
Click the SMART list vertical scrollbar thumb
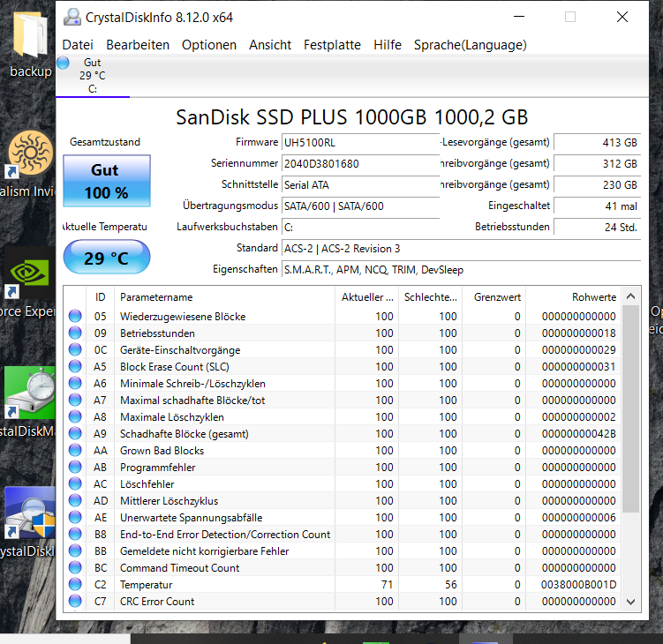click(x=631, y=409)
